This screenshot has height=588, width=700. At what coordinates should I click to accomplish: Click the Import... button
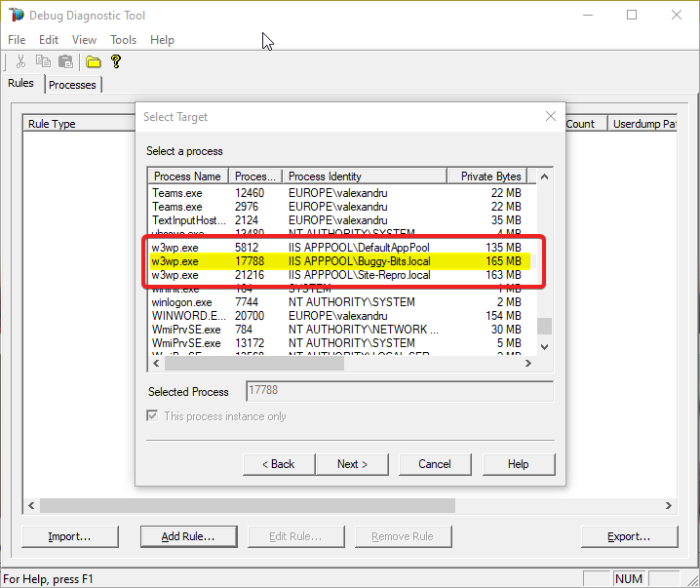pos(69,536)
